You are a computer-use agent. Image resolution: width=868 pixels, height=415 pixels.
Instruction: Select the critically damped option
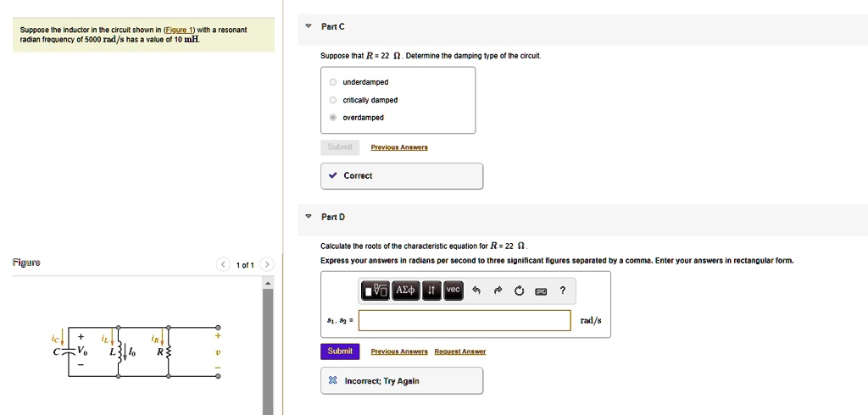coord(334,100)
